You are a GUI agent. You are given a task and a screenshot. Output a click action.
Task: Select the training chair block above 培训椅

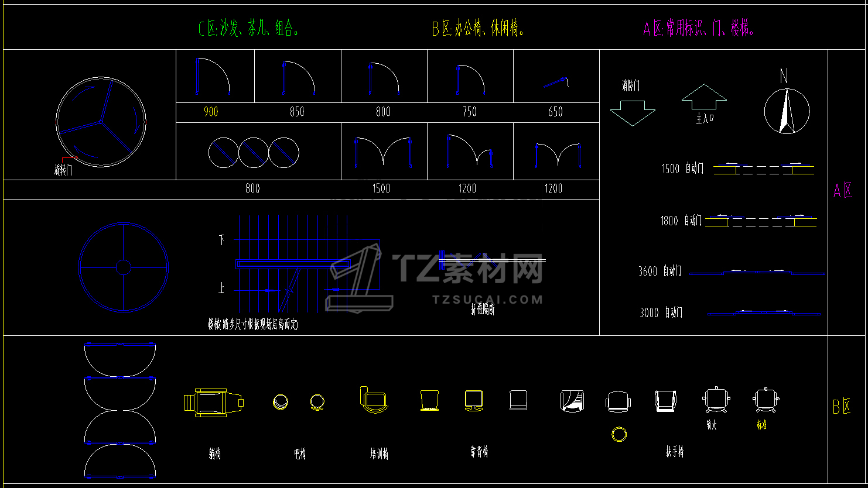point(375,400)
